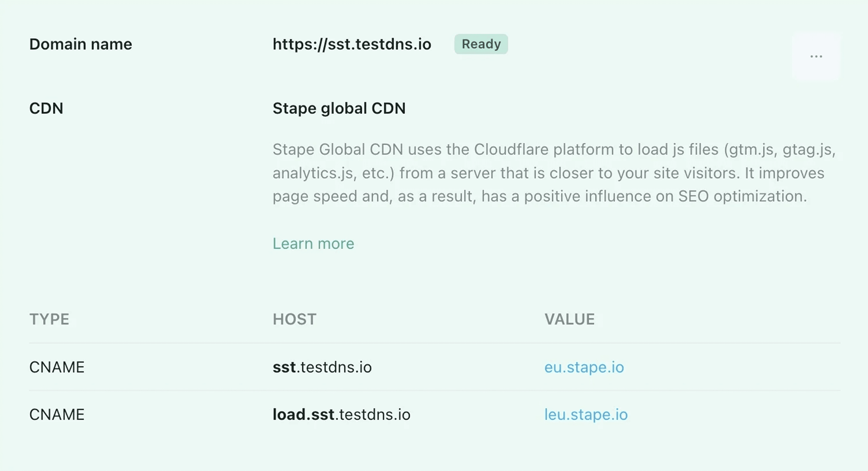The image size is (868, 471).
Task: Open the leu.stape.io value link
Action: [x=586, y=414]
